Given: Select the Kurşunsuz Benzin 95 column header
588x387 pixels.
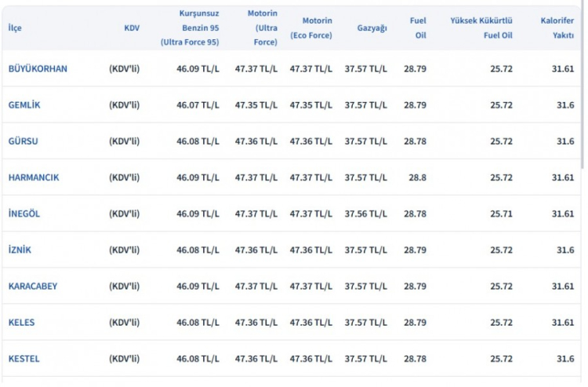Looking at the screenshot, I should pos(191,27).
